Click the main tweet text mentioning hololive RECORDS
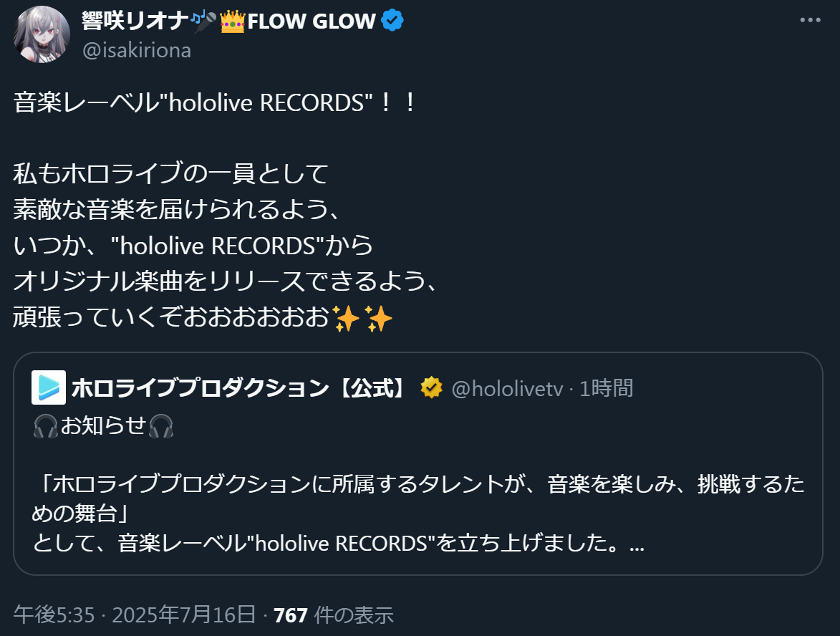 click(x=228, y=210)
